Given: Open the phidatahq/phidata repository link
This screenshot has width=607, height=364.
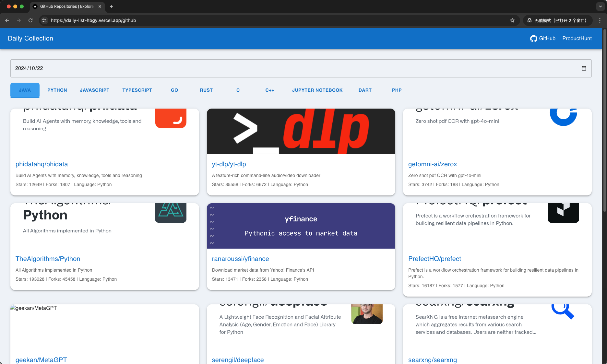Looking at the screenshot, I should coord(42,164).
